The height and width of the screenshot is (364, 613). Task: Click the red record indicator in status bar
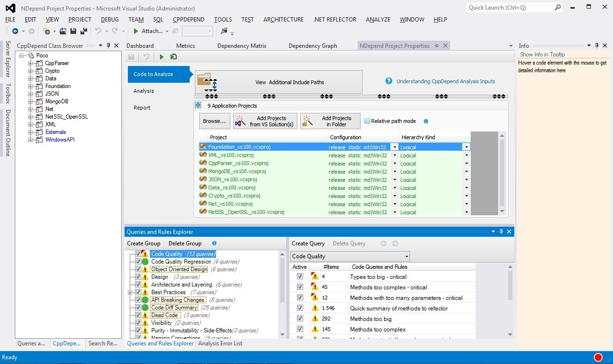point(598,357)
